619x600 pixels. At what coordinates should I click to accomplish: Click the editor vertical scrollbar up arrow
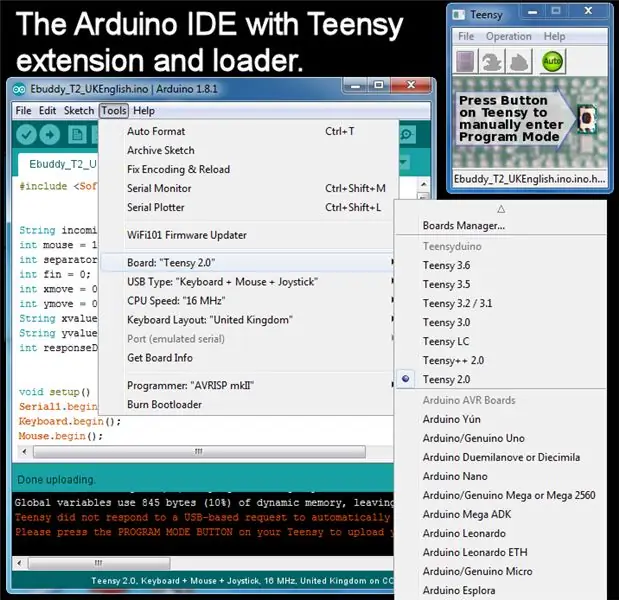coord(423,184)
